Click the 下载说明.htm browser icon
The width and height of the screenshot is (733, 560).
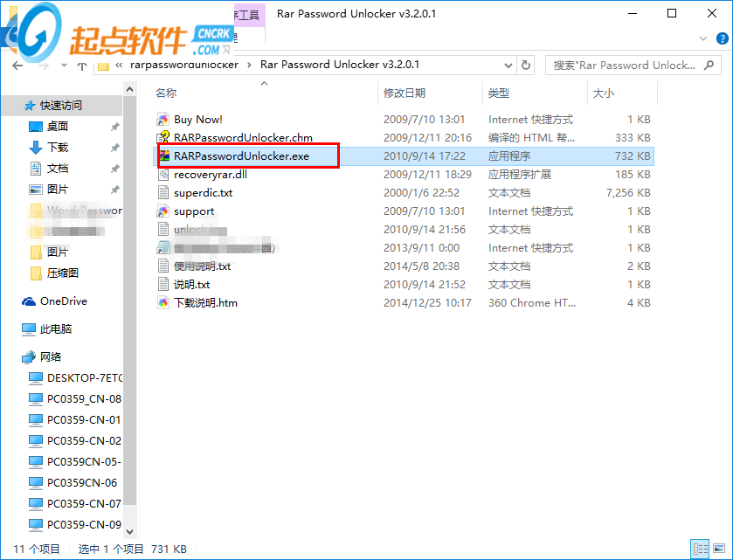pyautogui.click(x=163, y=303)
